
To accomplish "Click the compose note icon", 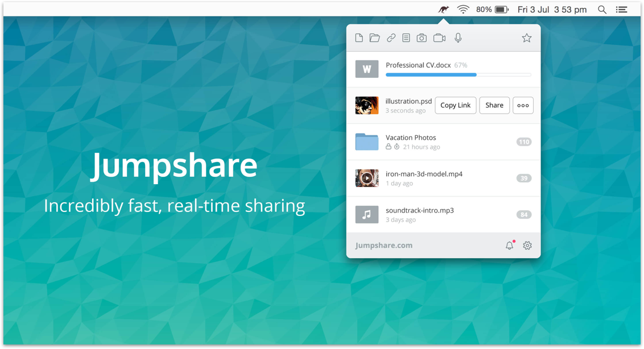I will (406, 38).
